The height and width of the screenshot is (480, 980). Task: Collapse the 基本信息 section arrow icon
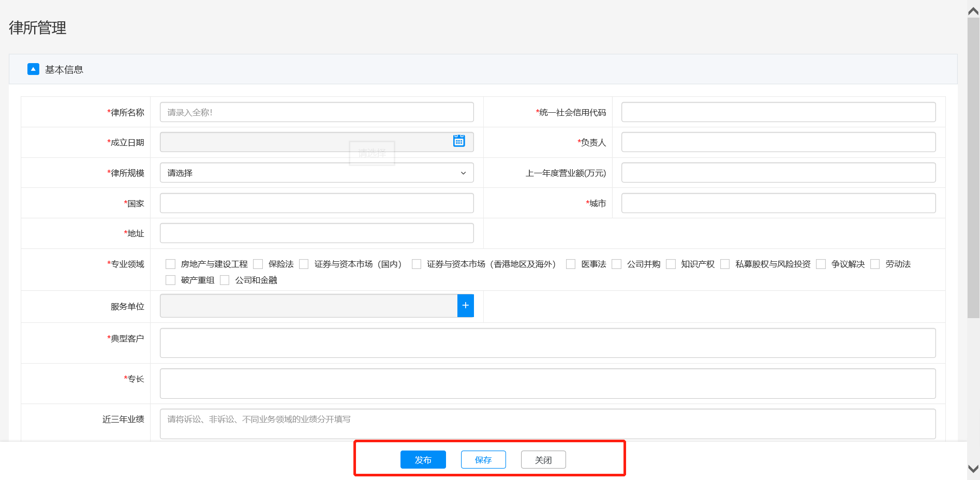(33, 69)
